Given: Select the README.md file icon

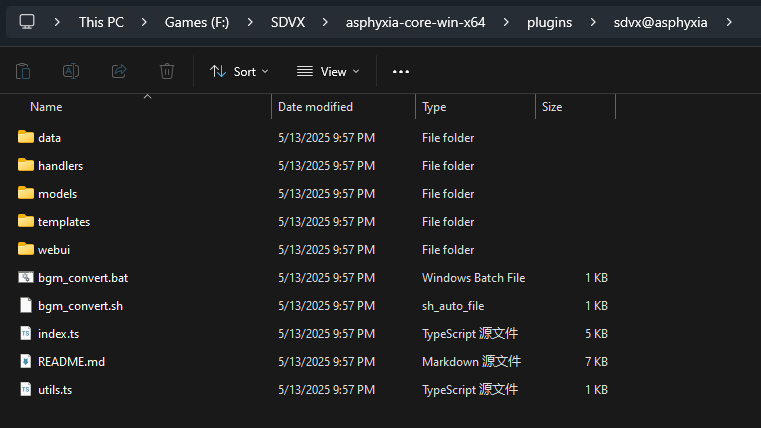Looking at the screenshot, I should 26,362.
